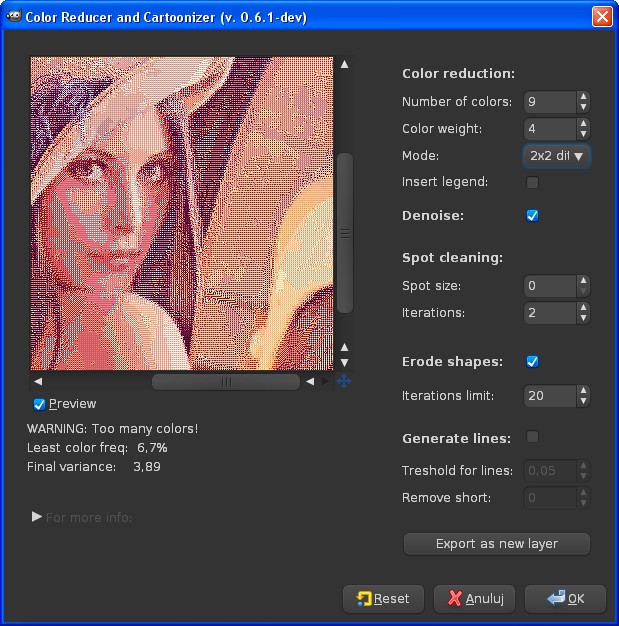Click the Iterations limit input field
Image resolution: width=619 pixels, height=626 pixels.
coord(550,396)
